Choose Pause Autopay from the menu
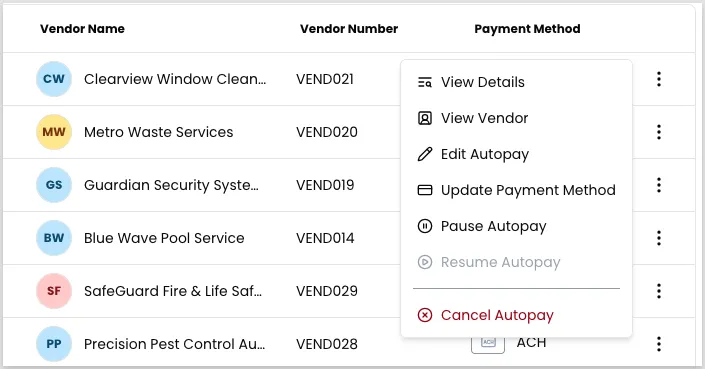Viewport: 705px width, 369px height. (x=516, y=226)
